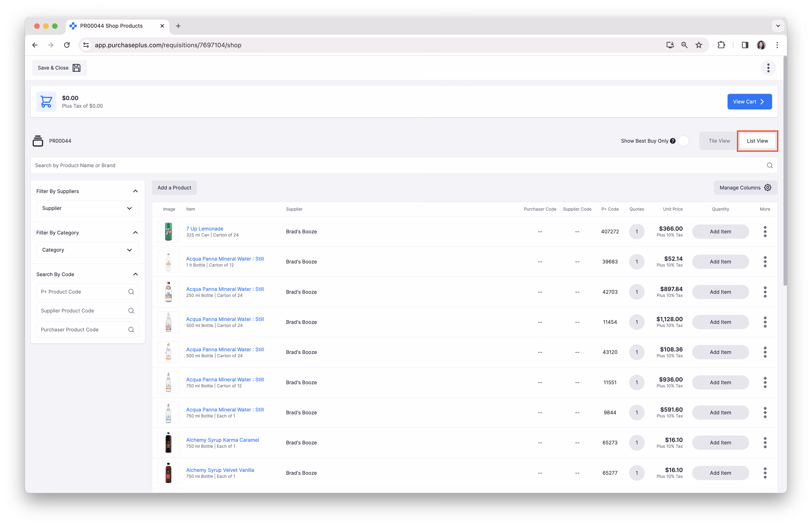Open 7 Up Lemonade product link
The width and height of the screenshot is (812, 526).
click(x=205, y=229)
